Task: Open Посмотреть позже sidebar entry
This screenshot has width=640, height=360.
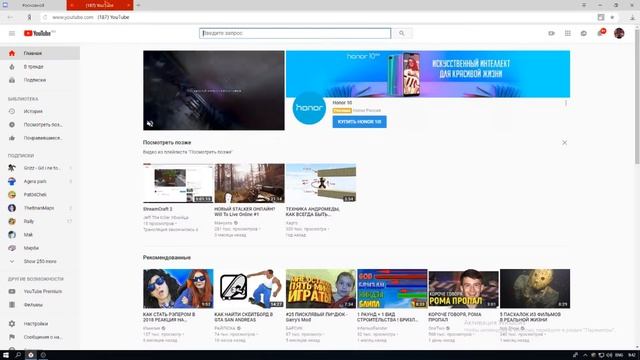Action: click(x=40, y=124)
